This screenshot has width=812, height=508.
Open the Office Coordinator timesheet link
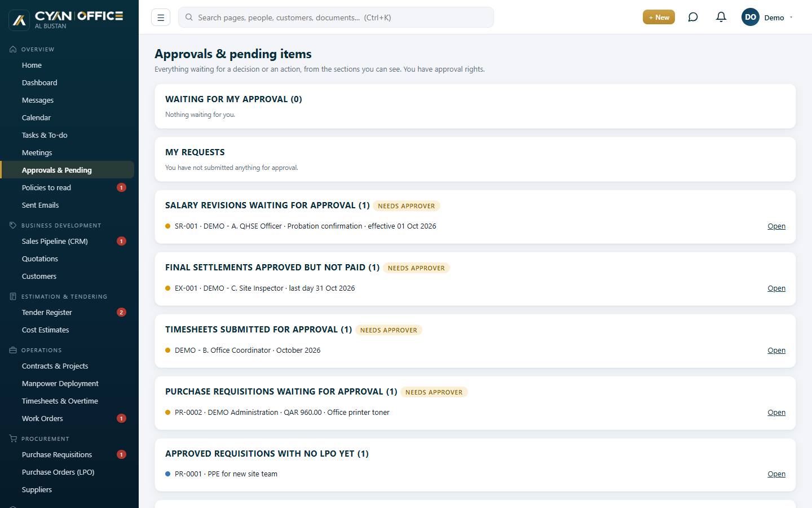point(776,350)
